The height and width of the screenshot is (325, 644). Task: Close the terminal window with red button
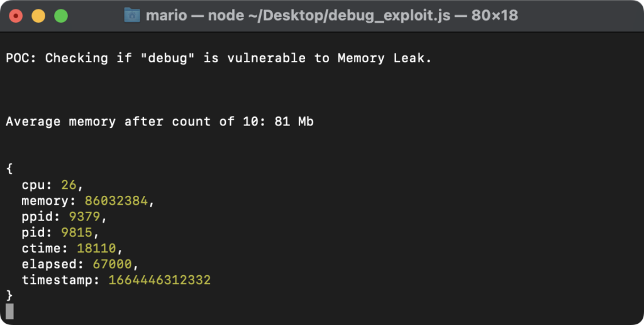pyautogui.click(x=16, y=16)
